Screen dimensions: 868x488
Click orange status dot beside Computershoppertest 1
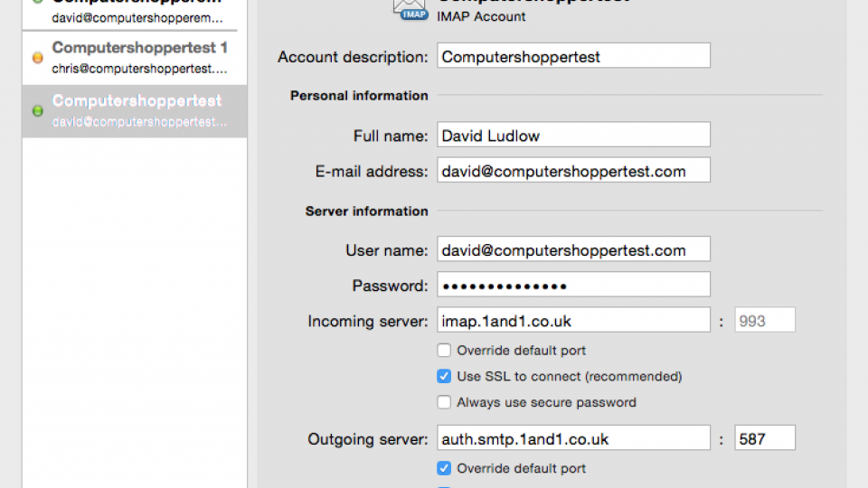pyautogui.click(x=38, y=58)
